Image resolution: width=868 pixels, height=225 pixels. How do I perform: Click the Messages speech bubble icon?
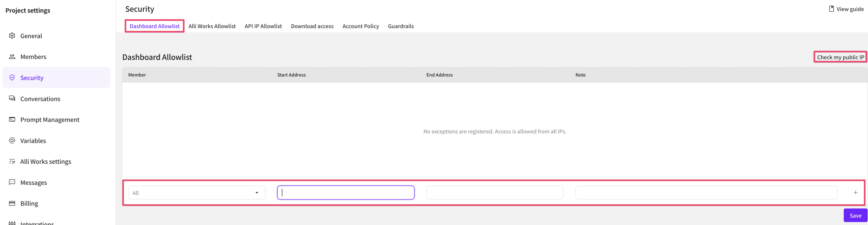tap(12, 182)
